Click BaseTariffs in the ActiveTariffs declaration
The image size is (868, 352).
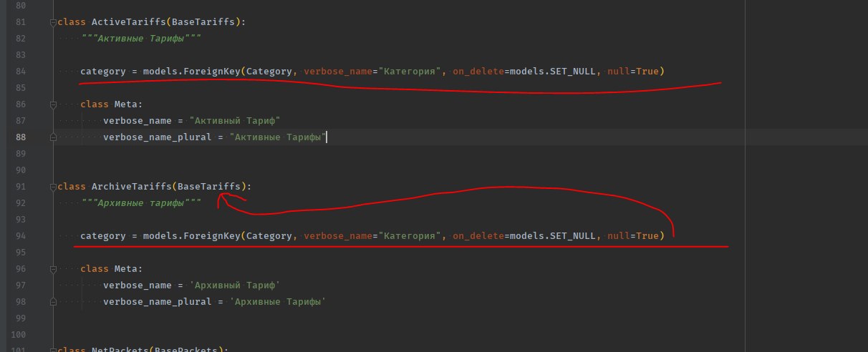pos(203,22)
